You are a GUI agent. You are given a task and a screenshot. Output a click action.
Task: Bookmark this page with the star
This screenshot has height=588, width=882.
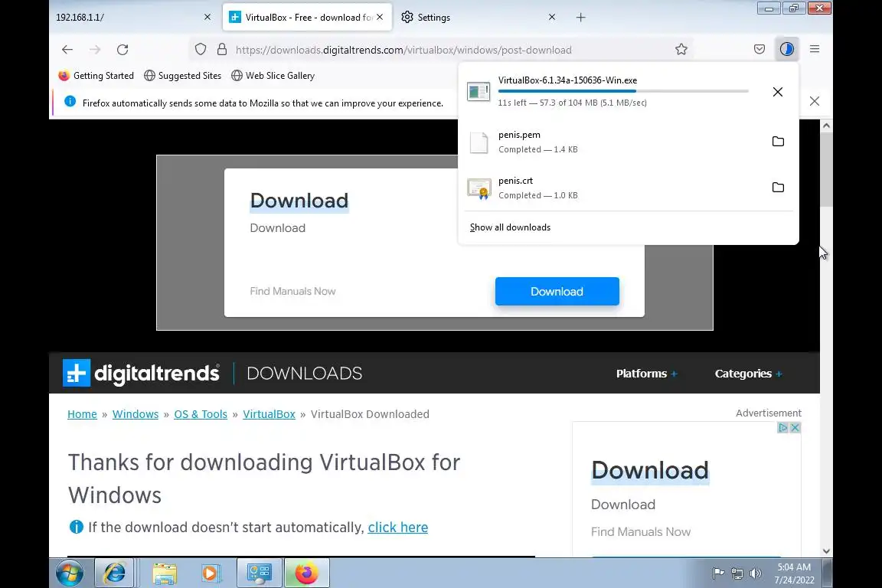(x=681, y=50)
